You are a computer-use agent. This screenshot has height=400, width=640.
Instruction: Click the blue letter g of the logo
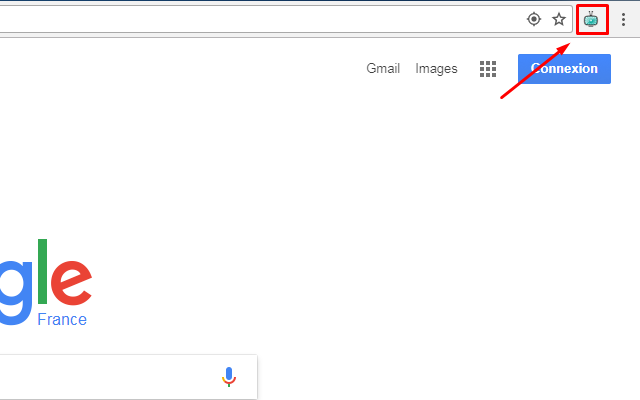(15, 292)
